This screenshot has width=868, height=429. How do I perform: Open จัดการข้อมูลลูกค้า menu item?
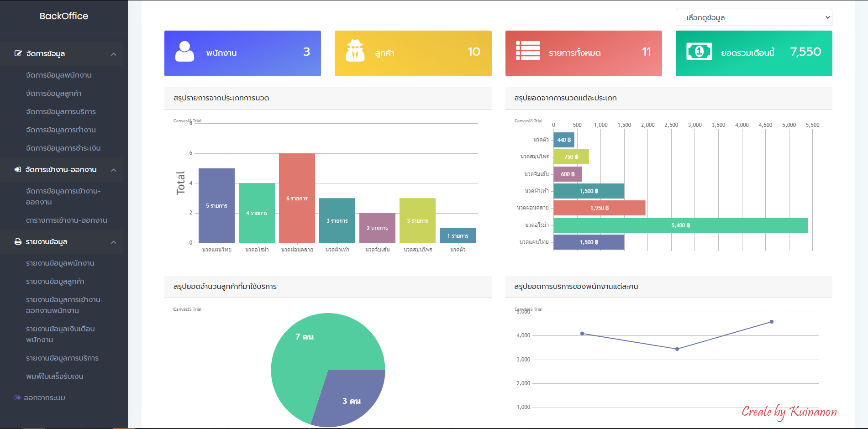(54, 94)
